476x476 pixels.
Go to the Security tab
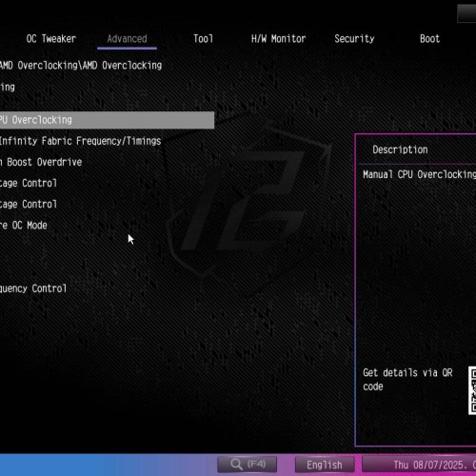(x=354, y=39)
